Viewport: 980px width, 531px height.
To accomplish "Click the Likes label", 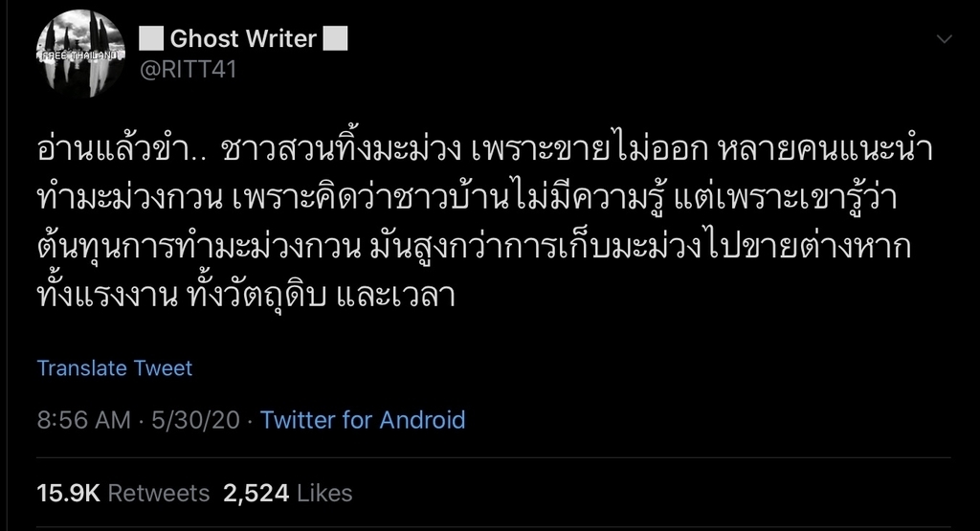I will [324, 493].
